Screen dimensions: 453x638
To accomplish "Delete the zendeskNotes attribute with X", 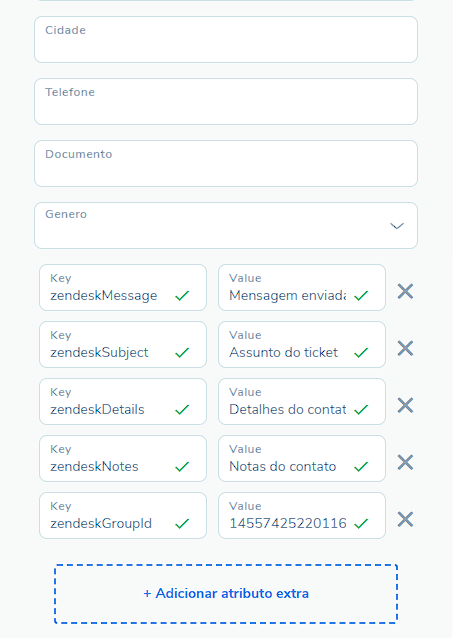I will (405, 462).
